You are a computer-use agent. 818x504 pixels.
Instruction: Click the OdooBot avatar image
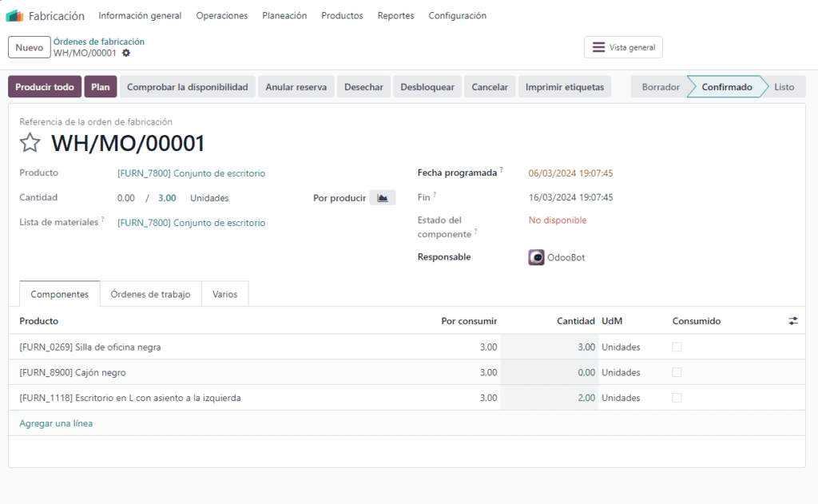tap(535, 257)
